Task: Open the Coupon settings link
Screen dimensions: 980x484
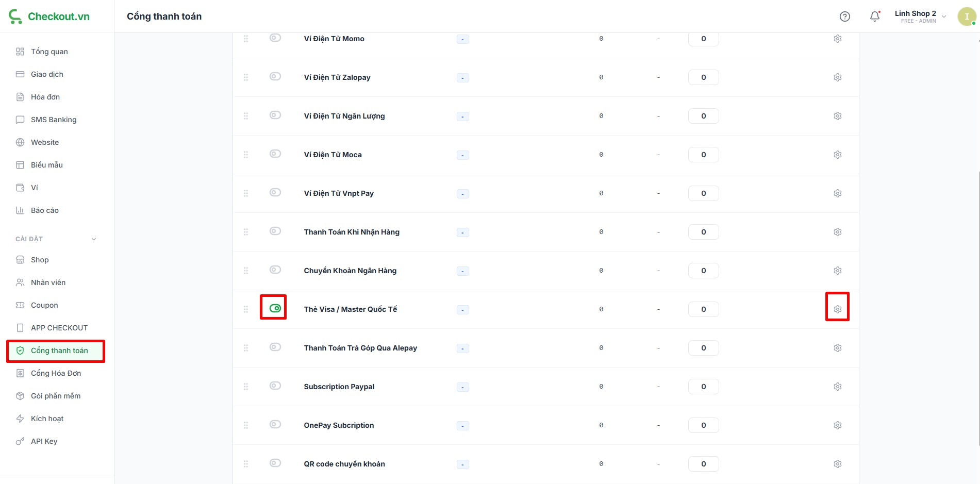Action: tap(44, 305)
